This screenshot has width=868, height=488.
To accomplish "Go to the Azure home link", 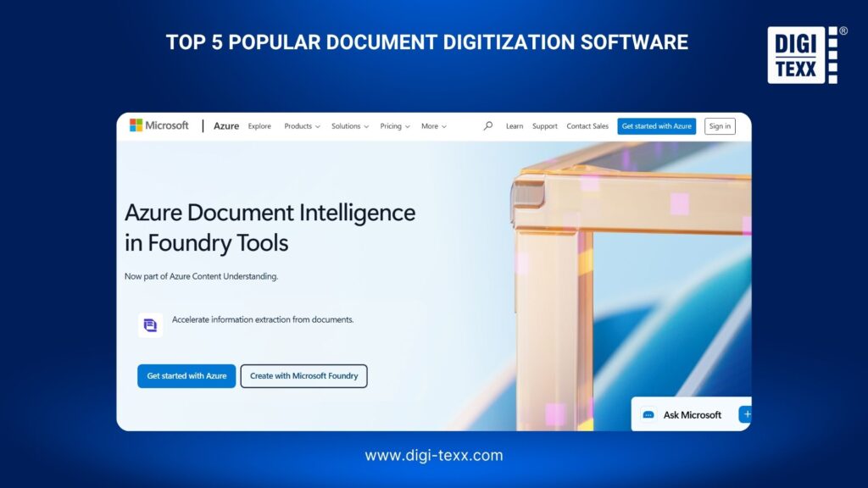I will pos(225,126).
